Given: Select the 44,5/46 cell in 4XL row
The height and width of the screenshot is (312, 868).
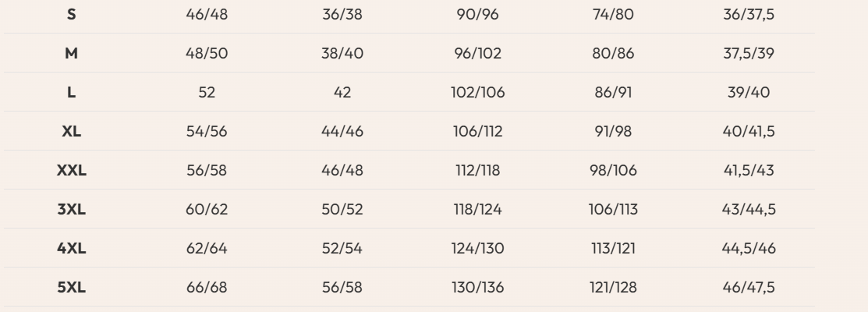Looking at the screenshot, I should click(x=748, y=249).
